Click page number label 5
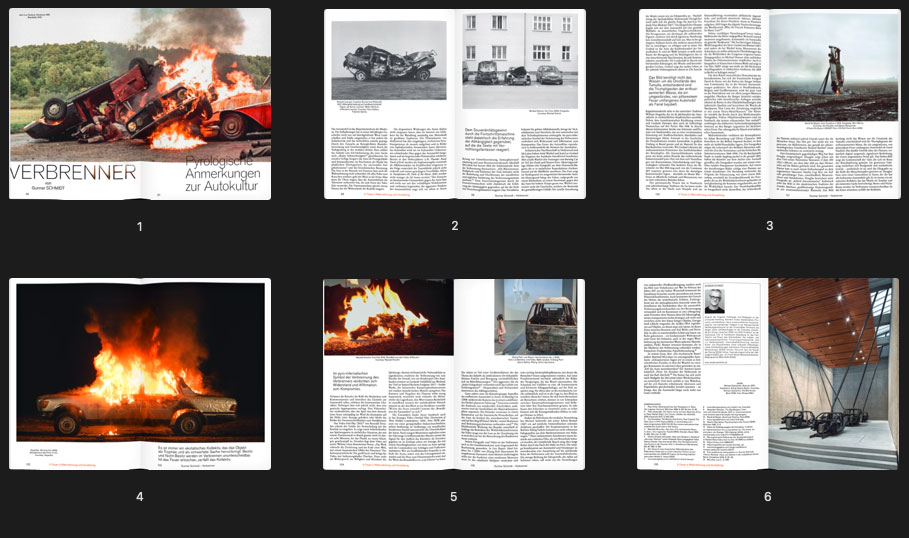Viewport: 909px width, 538px height. (x=454, y=497)
